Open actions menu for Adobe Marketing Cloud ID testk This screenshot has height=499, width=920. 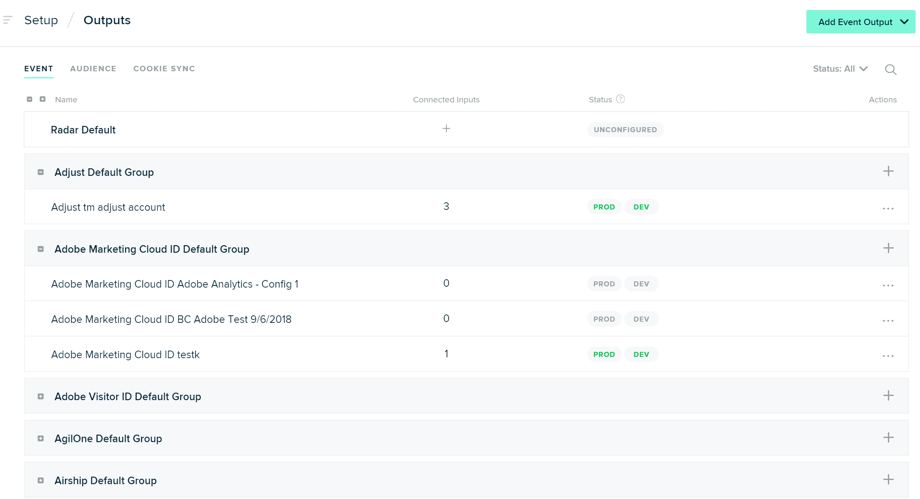click(888, 356)
